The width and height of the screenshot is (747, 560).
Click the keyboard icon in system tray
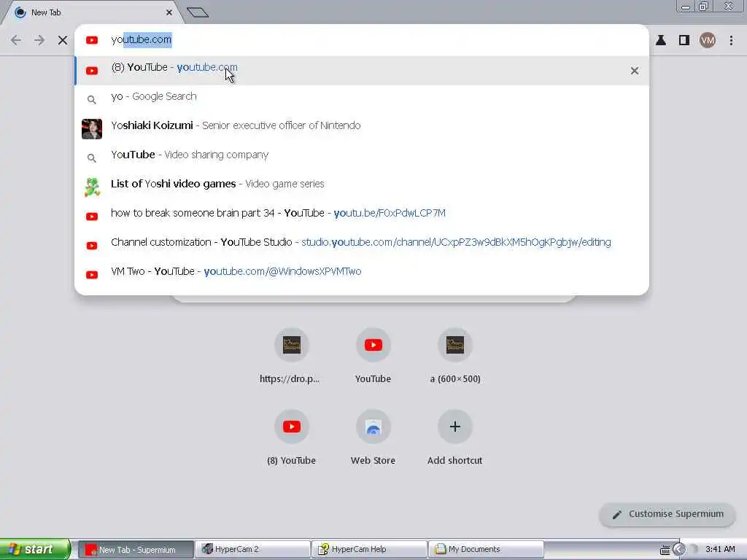(x=665, y=550)
